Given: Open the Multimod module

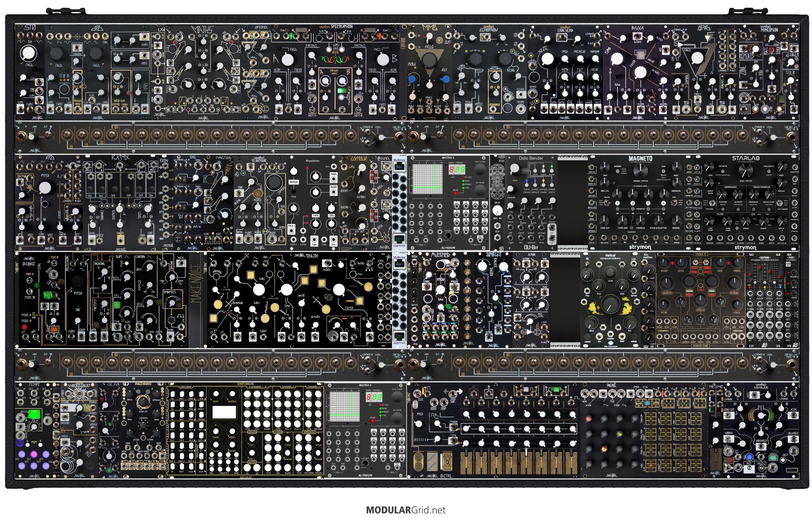Looking at the screenshot, I should pos(441,299).
